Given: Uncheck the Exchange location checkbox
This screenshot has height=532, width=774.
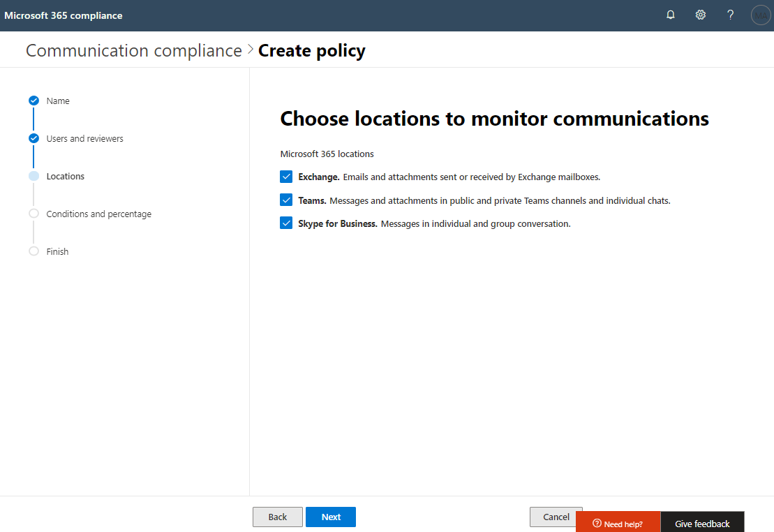Looking at the screenshot, I should (286, 177).
